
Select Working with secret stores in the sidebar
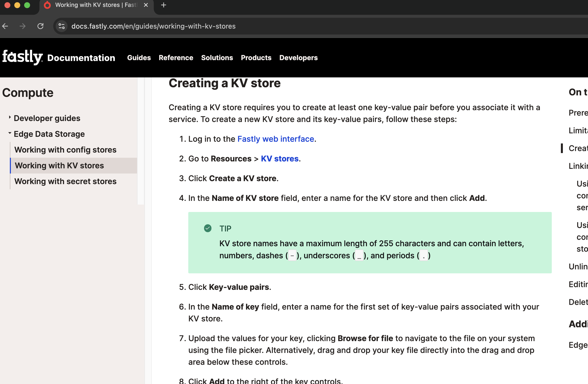coord(65,181)
